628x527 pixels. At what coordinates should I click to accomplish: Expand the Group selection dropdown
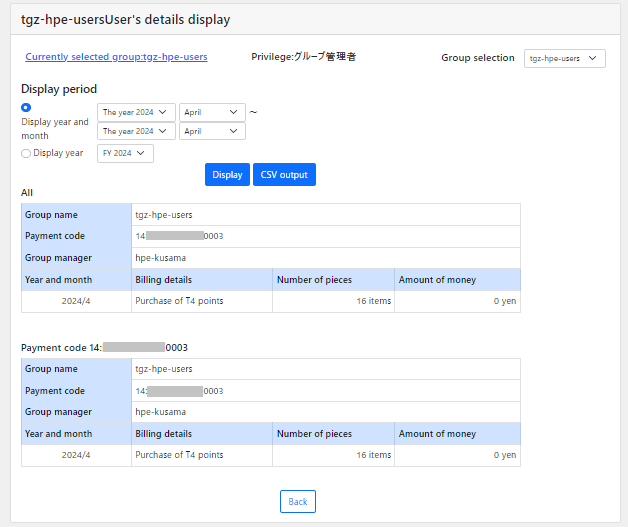pos(564,59)
